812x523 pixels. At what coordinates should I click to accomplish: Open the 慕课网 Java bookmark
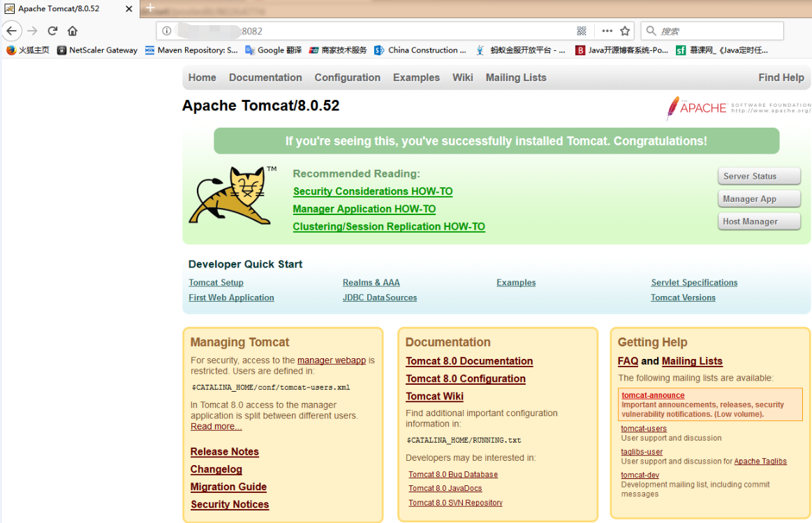[723, 50]
